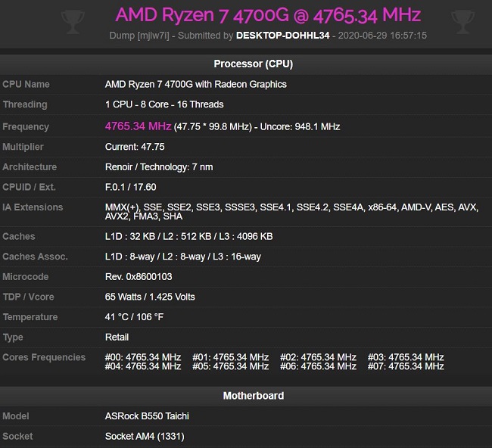This screenshot has width=492, height=448.
Task: Click the 'Multiplier' row label
Action: (23, 147)
